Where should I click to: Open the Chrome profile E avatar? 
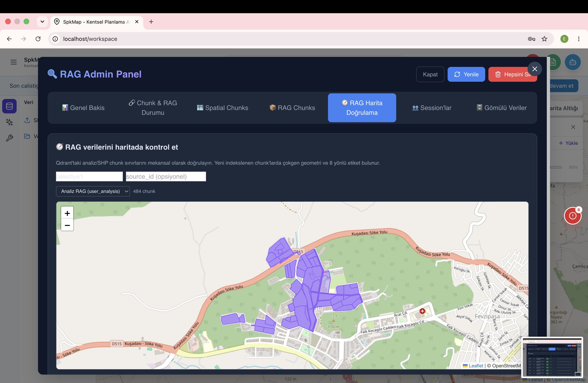point(564,39)
